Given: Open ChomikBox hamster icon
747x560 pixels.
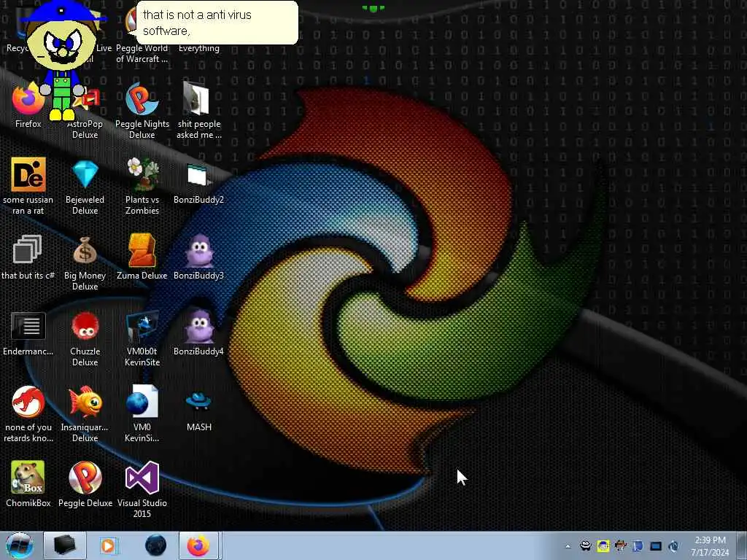Looking at the screenshot, I should pyautogui.click(x=28, y=484).
